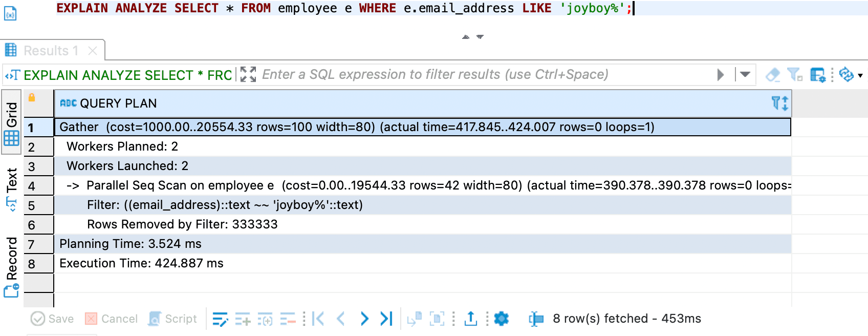Click the fetch next page icon

[414, 319]
